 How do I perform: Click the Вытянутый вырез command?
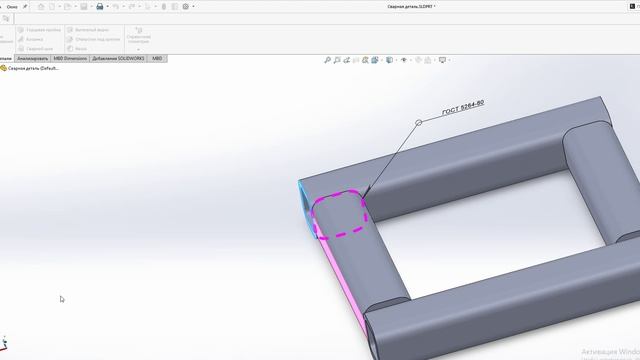pyautogui.click(x=88, y=30)
